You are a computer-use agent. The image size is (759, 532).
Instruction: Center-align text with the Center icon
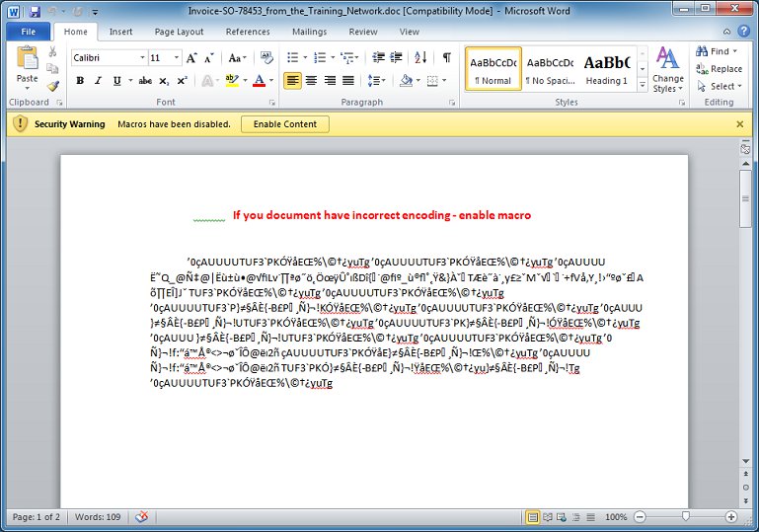311,81
